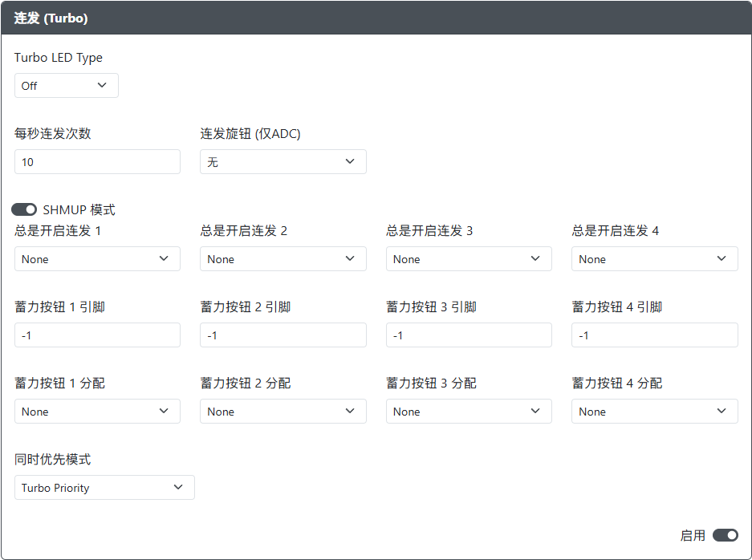The height and width of the screenshot is (560, 752).
Task: Open the 蓄力按钮 1 分配 dropdown
Action: tap(97, 412)
